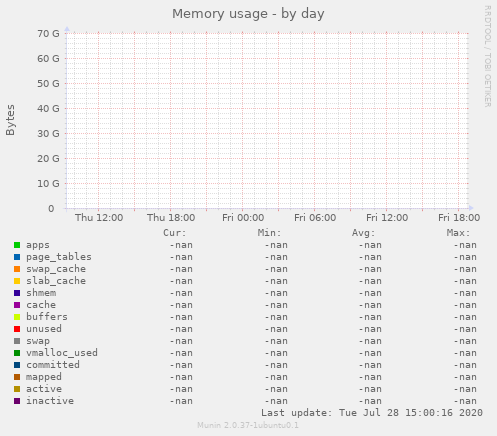Click the 'Thu 12:00' time axis label

pos(99,218)
